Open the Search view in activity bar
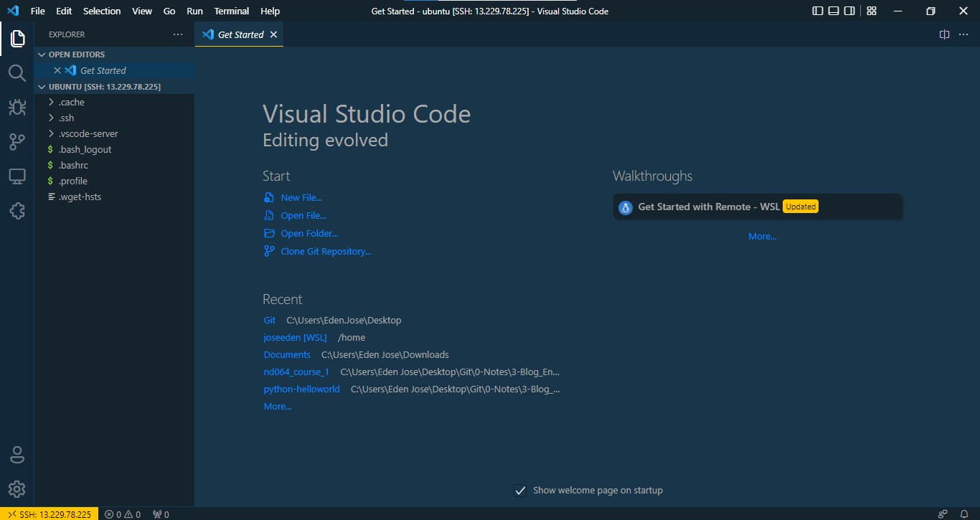This screenshot has height=520, width=980. (17, 72)
